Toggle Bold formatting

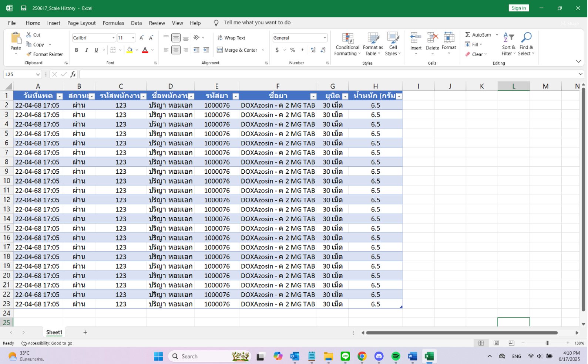pos(77,50)
